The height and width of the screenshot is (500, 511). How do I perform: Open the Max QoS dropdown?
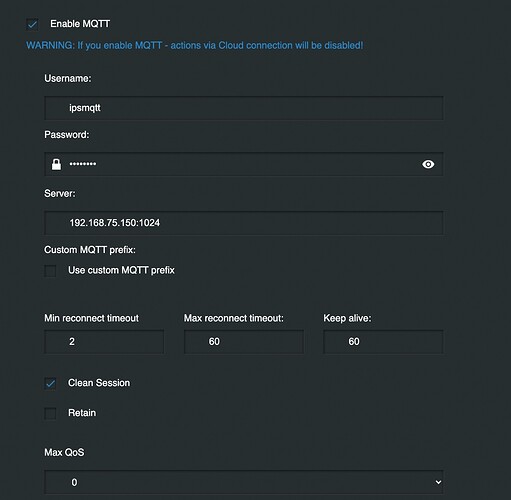[244, 482]
